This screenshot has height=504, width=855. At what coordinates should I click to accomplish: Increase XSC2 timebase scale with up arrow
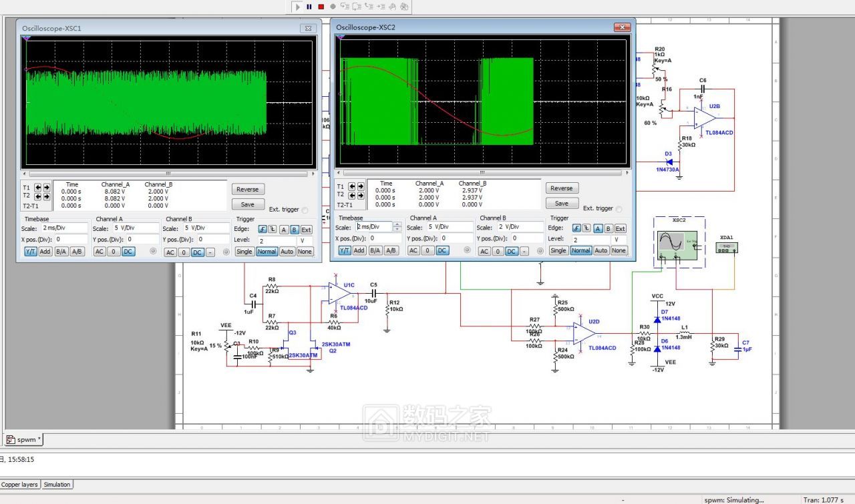[x=397, y=224]
